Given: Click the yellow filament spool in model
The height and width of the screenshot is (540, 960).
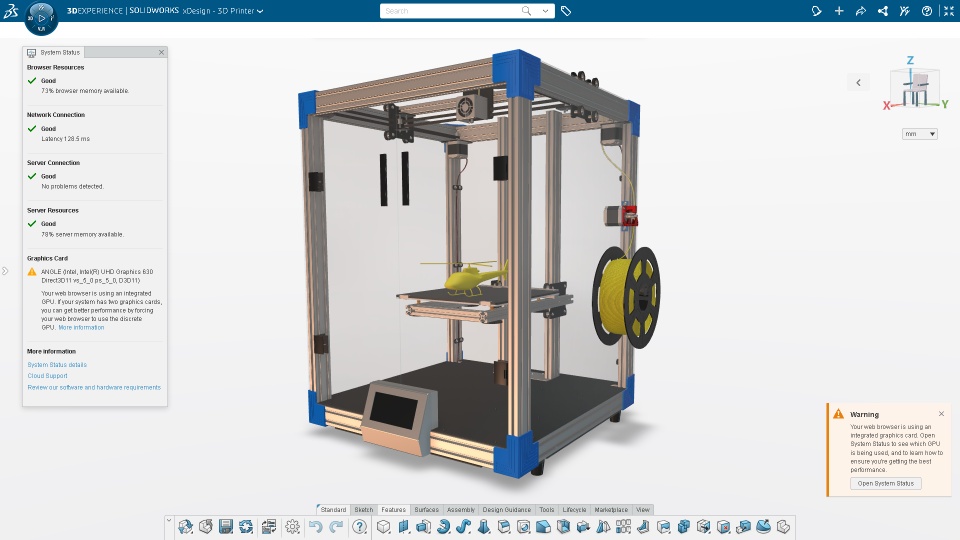Looking at the screenshot, I should tap(626, 297).
